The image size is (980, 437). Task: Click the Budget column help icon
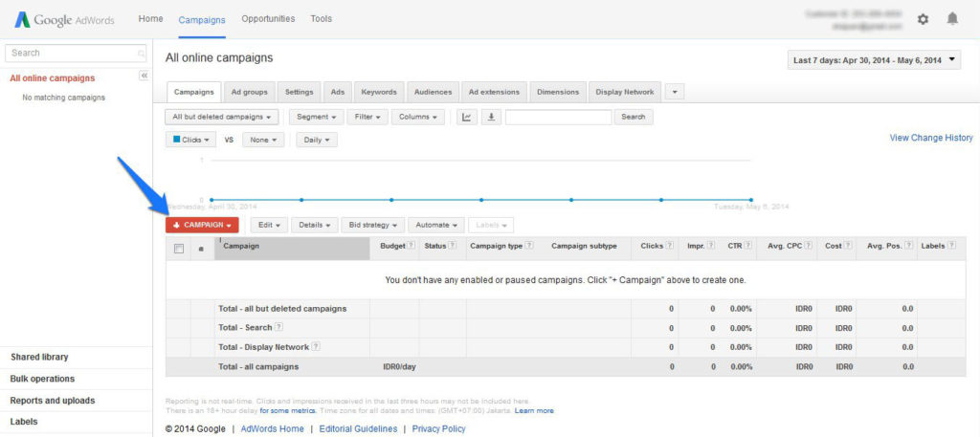tap(412, 246)
